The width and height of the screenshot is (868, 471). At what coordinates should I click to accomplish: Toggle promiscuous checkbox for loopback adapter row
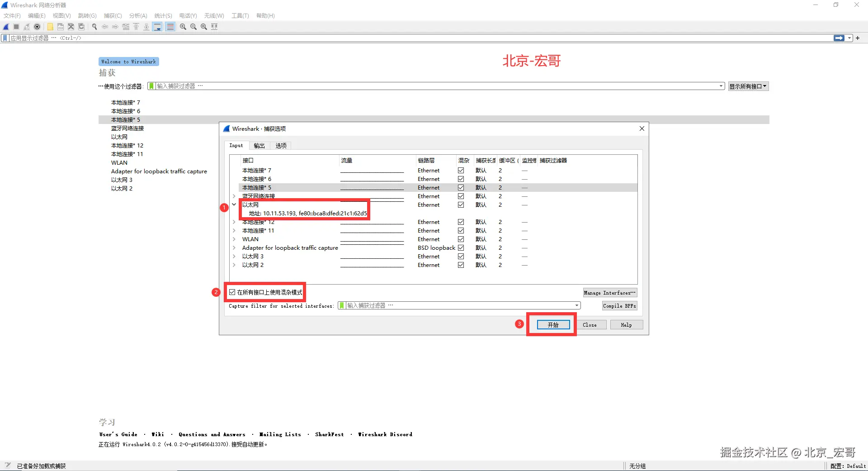pos(461,248)
